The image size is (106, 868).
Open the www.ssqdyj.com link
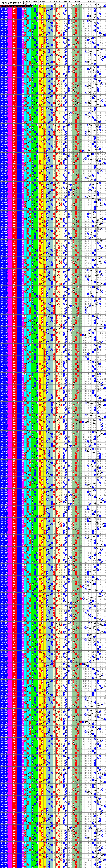coord(22,6)
